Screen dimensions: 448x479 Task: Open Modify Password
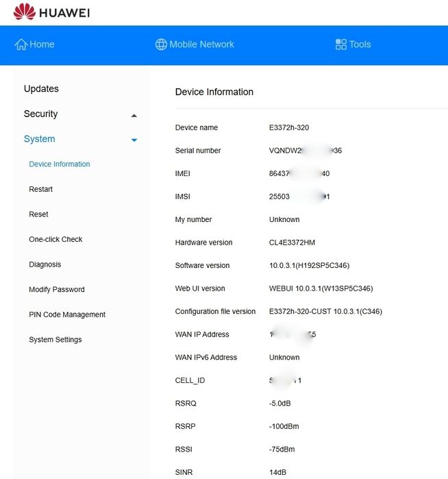pyautogui.click(x=57, y=289)
